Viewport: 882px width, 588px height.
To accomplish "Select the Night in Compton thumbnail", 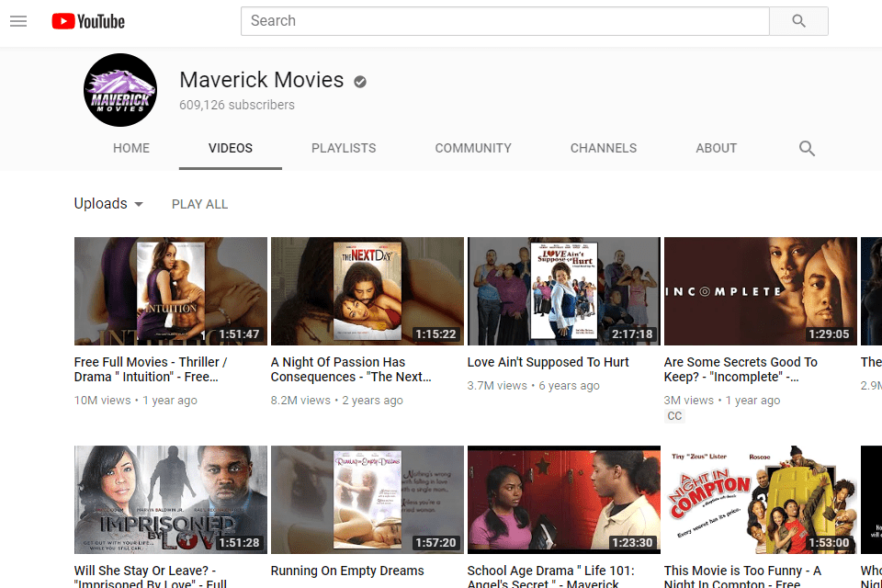I will point(760,500).
